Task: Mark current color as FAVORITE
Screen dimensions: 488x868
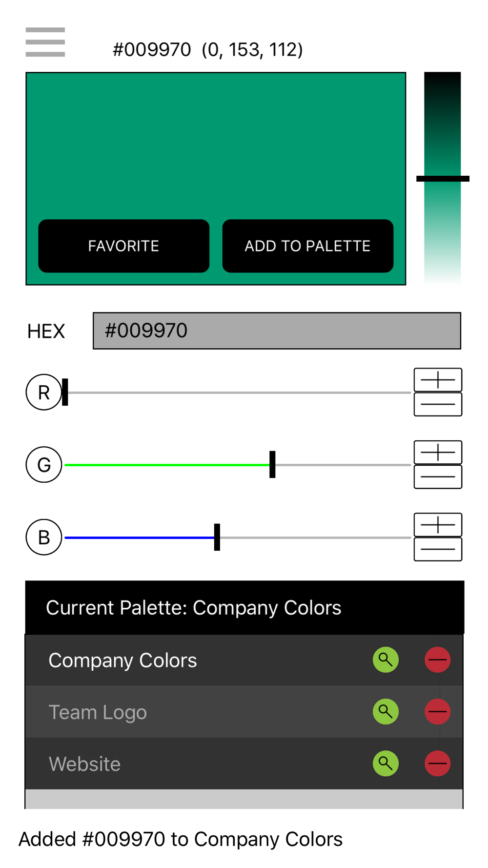Action: tap(124, 246)
